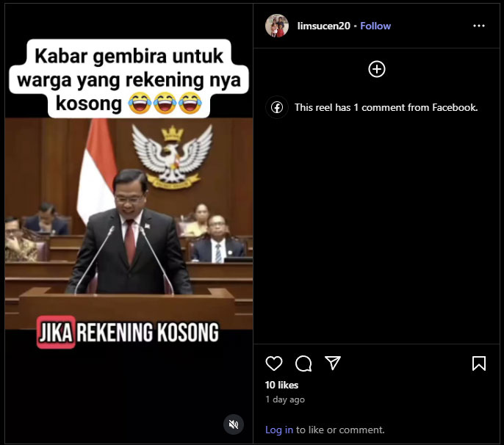The image size is (504, 445).
Task: Share the reel with the paper plane icon
Action: pos(332,363)
